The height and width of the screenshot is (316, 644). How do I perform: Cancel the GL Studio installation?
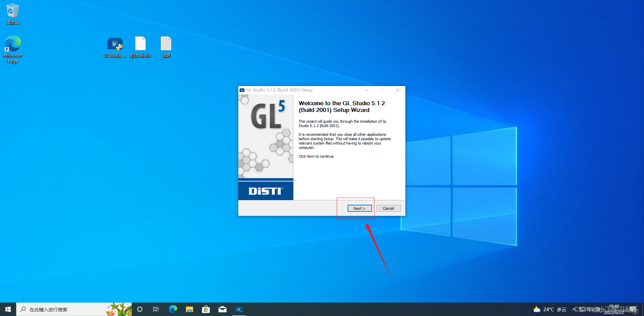coord(388,208)
